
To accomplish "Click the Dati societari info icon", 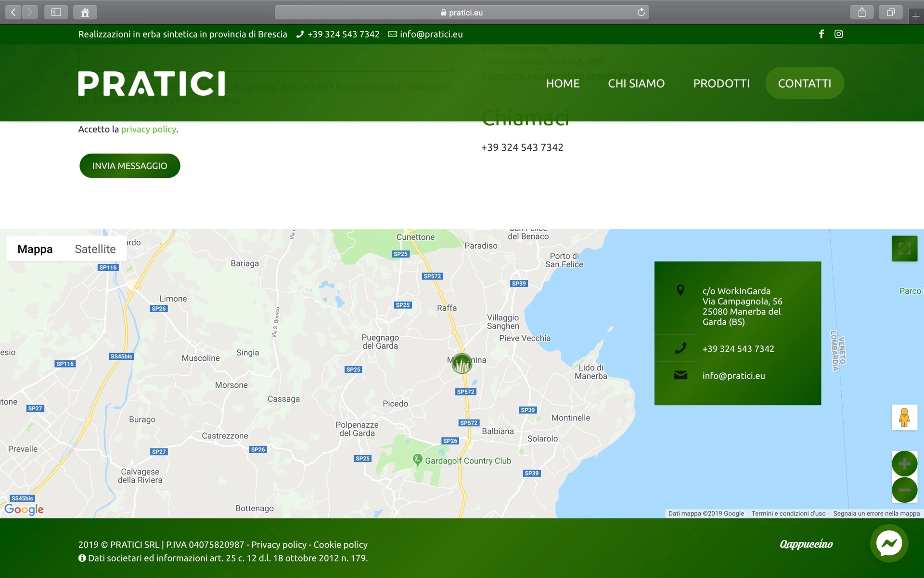I will click(x=82, y=558).
